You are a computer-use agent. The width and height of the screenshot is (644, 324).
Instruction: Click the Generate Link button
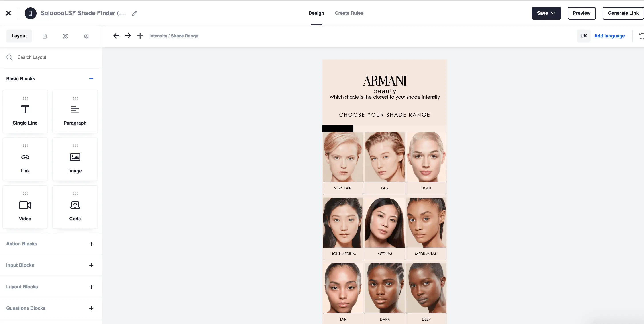click(x=623, y=13)
